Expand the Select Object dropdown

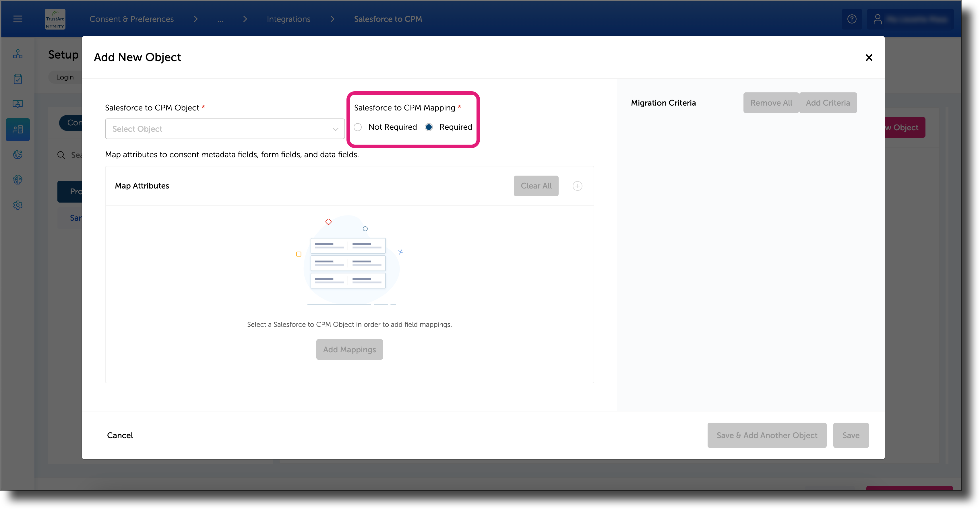(x=225, y=129)
